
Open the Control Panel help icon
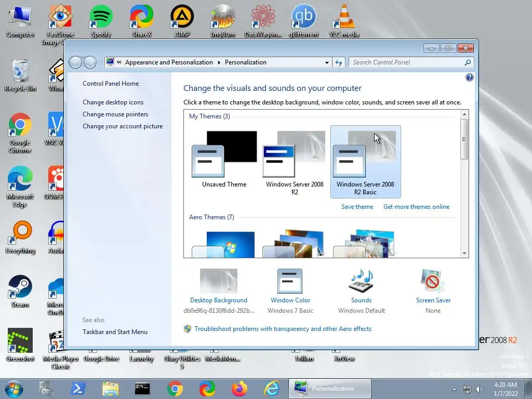coord(469,77)
